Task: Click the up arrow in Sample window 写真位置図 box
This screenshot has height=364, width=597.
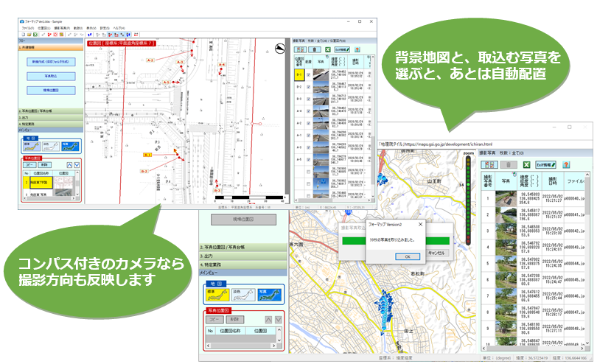Action: [69, 165]
